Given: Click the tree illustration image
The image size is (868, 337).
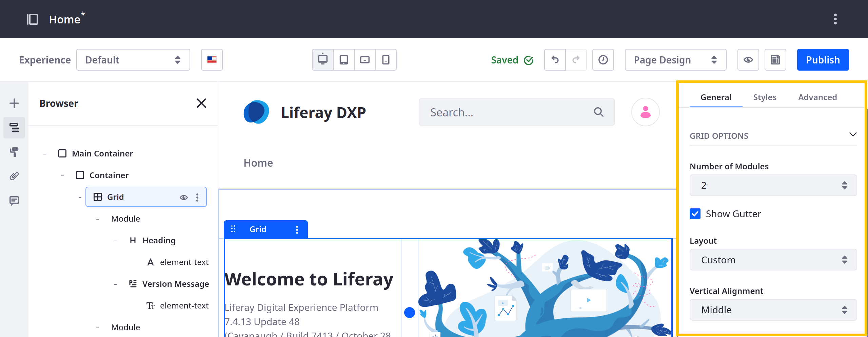Looking at the screenshot, I should tap(545, 288).
